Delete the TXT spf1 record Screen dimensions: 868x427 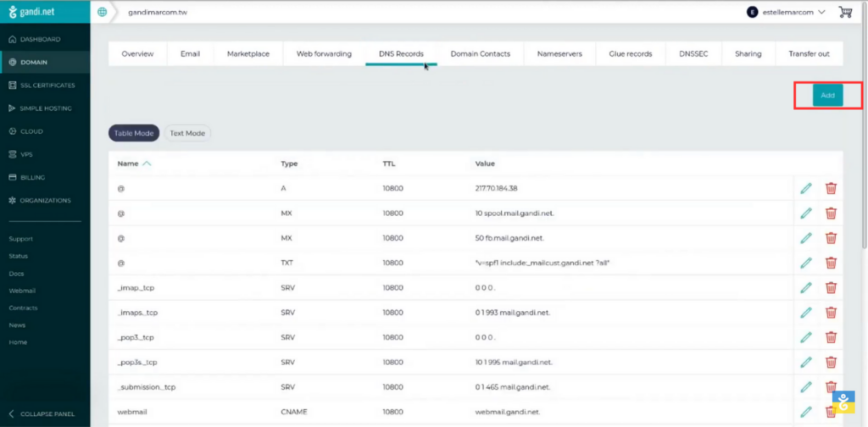[831, 263]
